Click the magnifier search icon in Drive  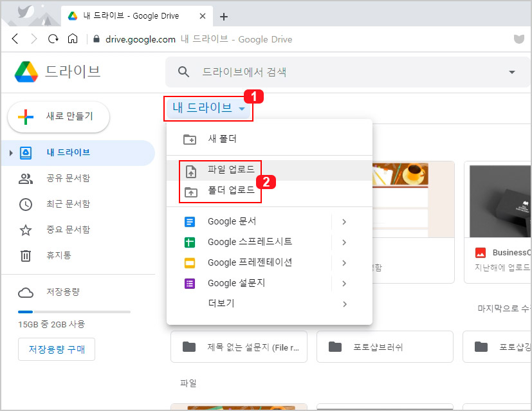coord(183,72)
